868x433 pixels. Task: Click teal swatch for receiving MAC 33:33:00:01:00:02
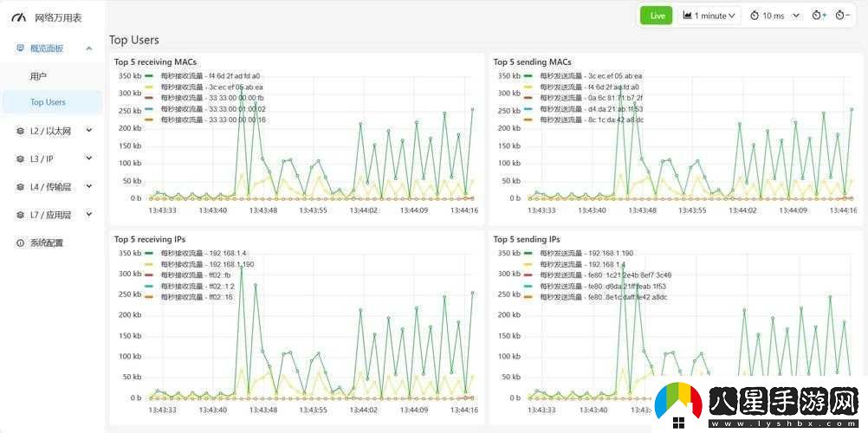pos(149,108)
